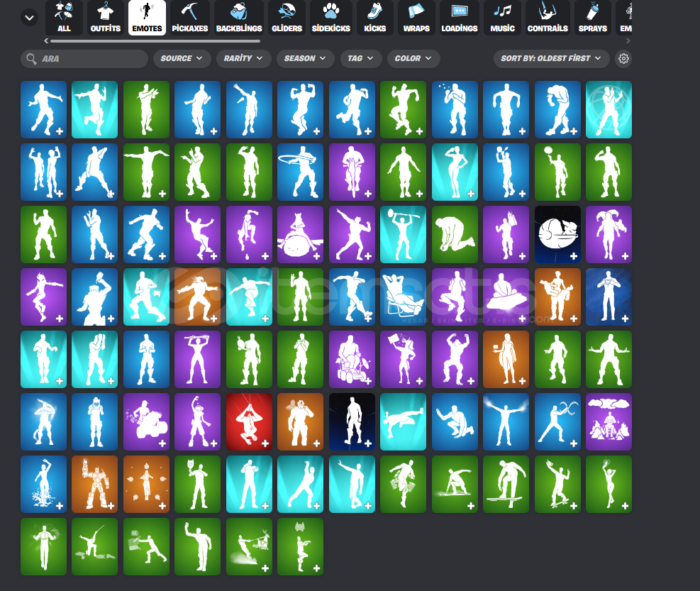Screen dimensions: 700x591
Task: Switch to the Gliders category
Action: point(287,18)
